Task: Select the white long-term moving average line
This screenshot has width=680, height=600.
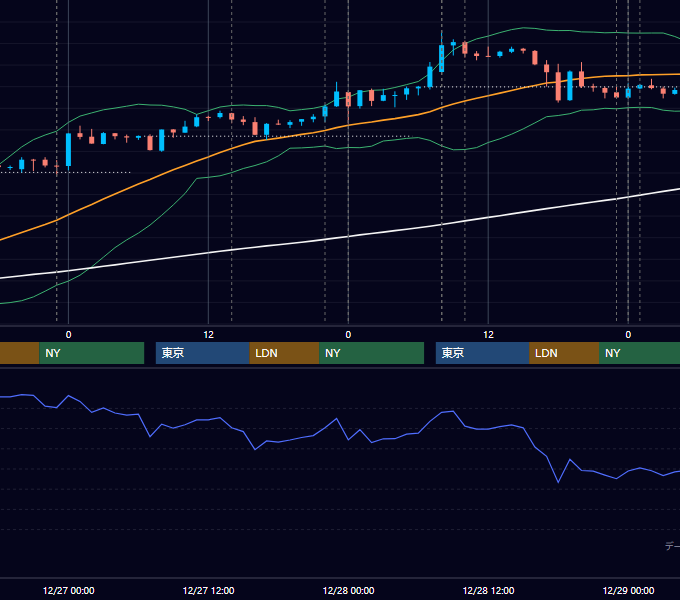Action: (x=348, y=237)
